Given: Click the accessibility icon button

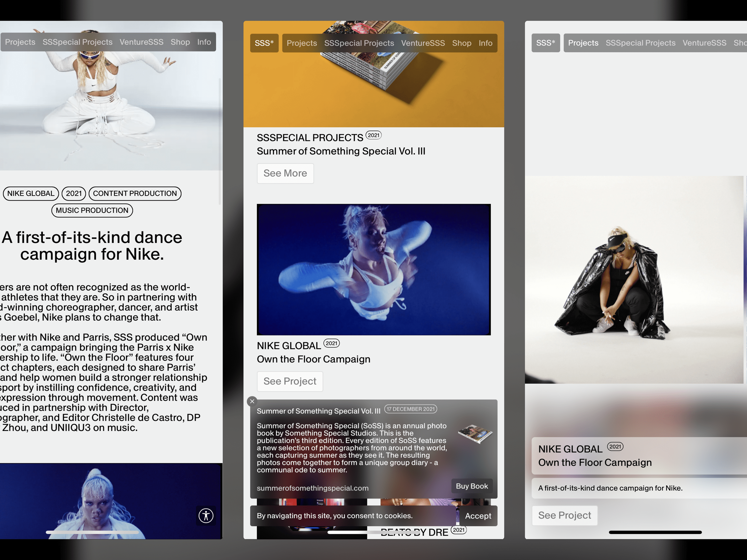Looking at the screenshot, I should pos(206,515).
